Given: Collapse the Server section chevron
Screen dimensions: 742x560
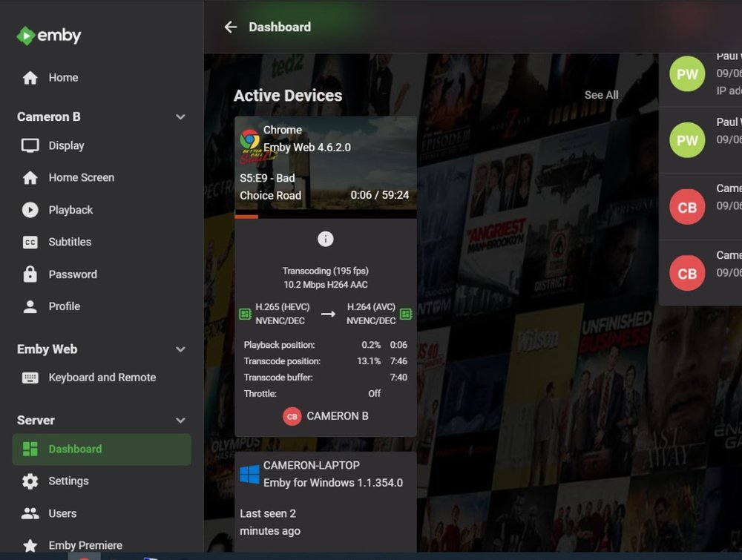Looking at the screenshot, I should pos(180,420).
